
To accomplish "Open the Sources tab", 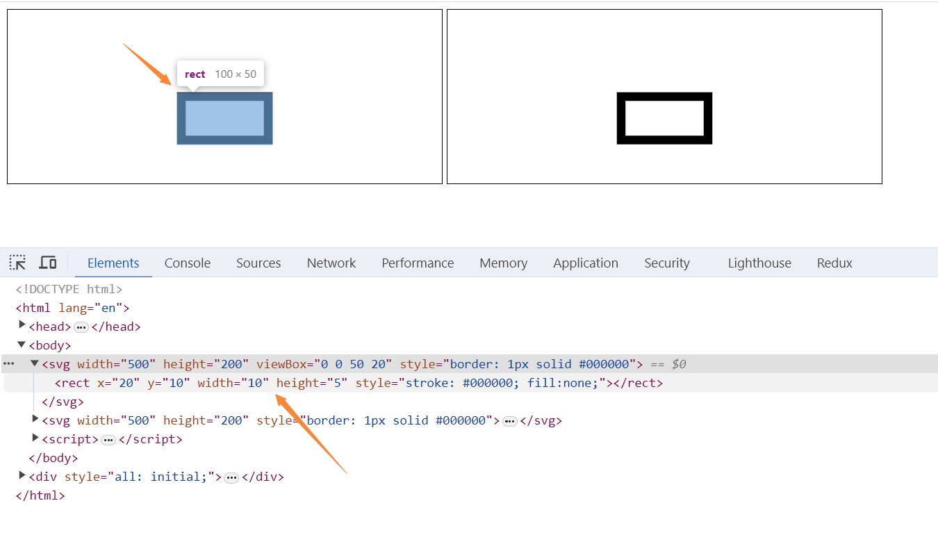I will (x=258, y=263).
